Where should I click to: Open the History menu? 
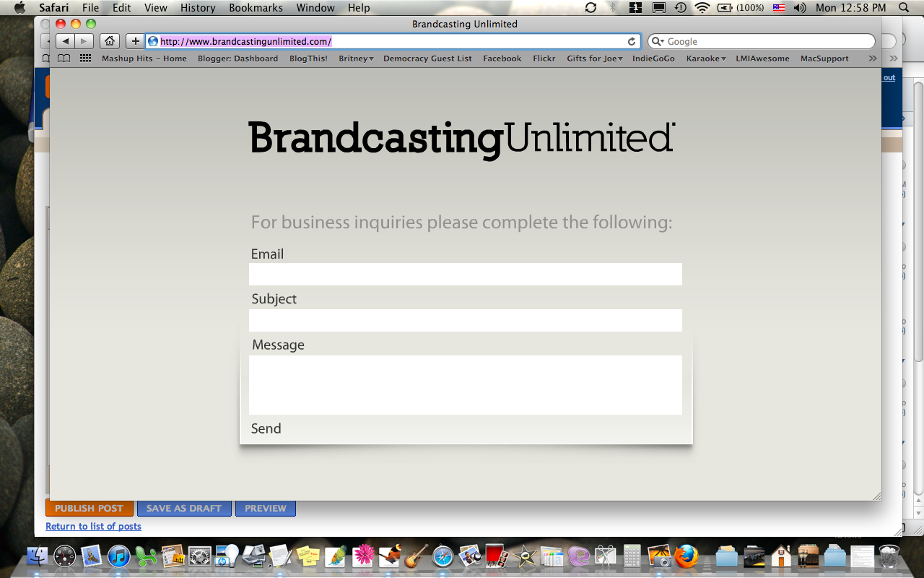[x=198, y=8]
